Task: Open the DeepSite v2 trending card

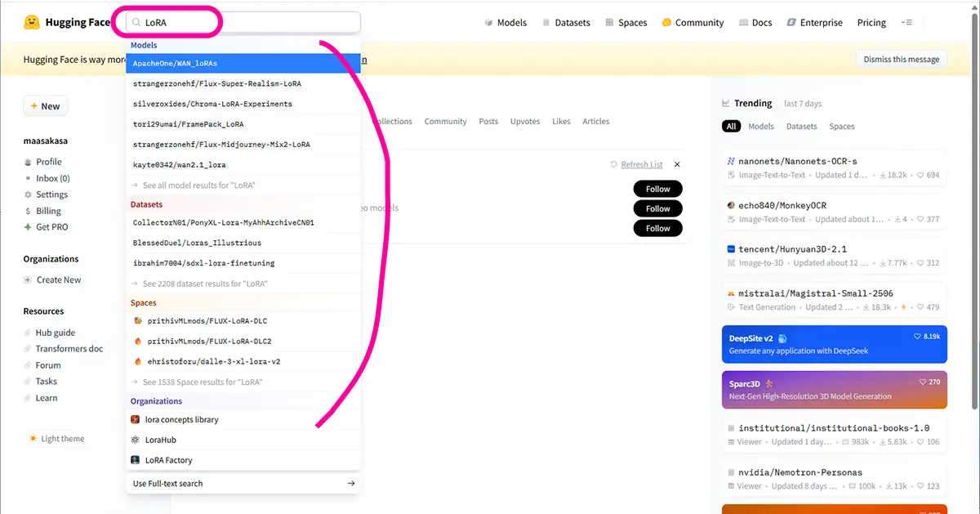Action: click(x=835, y=345)
